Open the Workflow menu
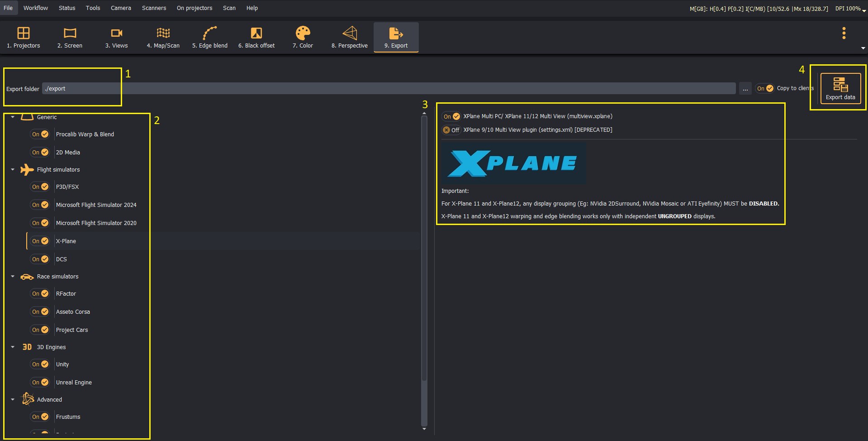868x441 pixels. [36, 8]
